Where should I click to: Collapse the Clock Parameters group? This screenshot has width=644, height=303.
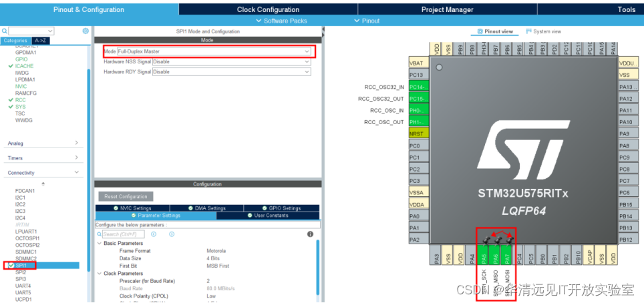[100, 274]
